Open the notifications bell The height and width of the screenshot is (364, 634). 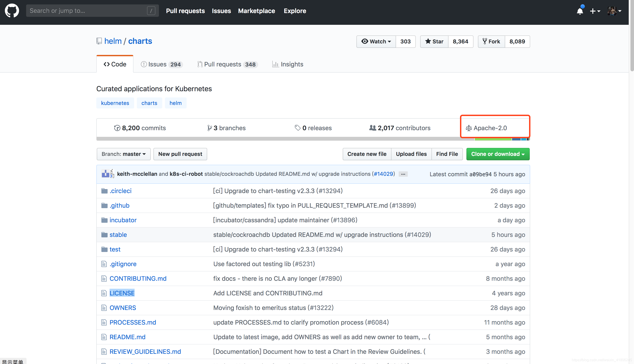coord(580,11)
